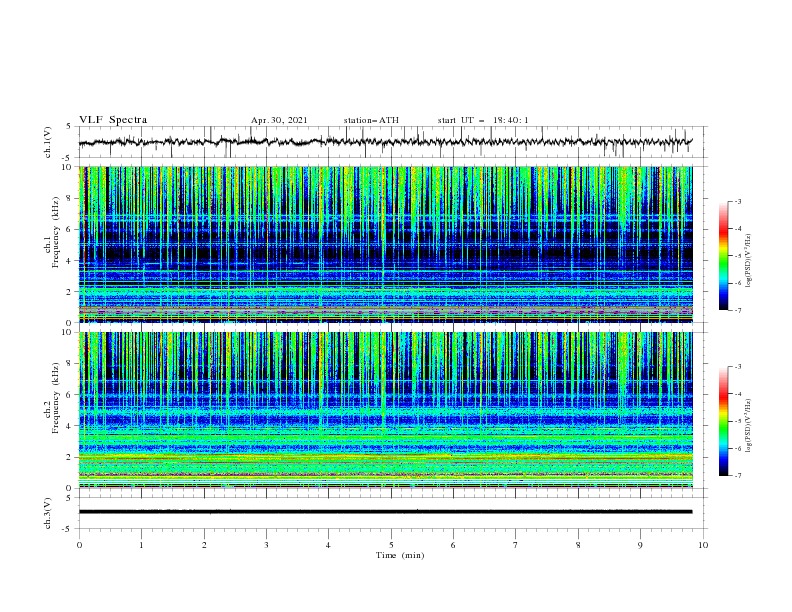Click the ch.1 spectrogram plot area
The width and height of the screenshot is (792, 612).
(386, 244)
